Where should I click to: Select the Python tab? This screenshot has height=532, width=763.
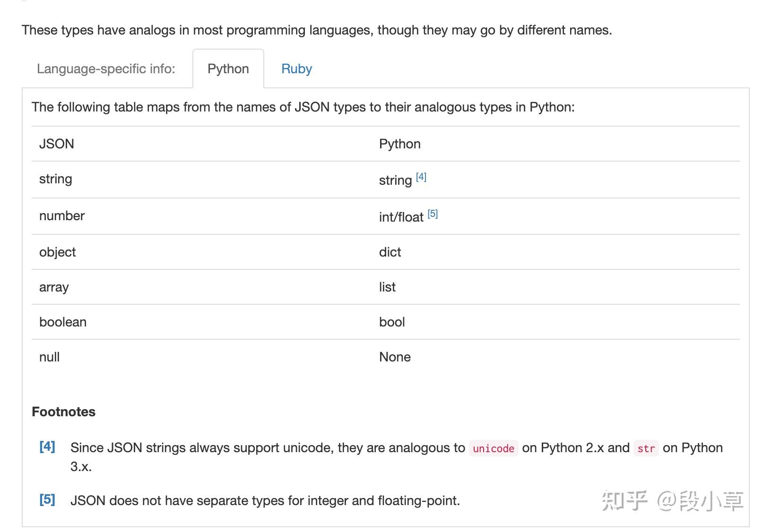228,69
